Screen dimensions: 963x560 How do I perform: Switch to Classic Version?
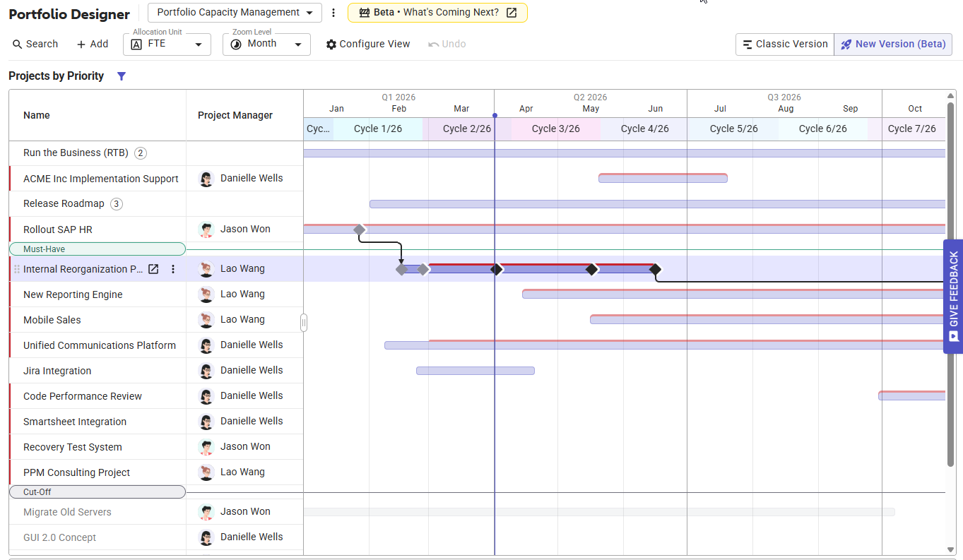click(x=784, y=44)
